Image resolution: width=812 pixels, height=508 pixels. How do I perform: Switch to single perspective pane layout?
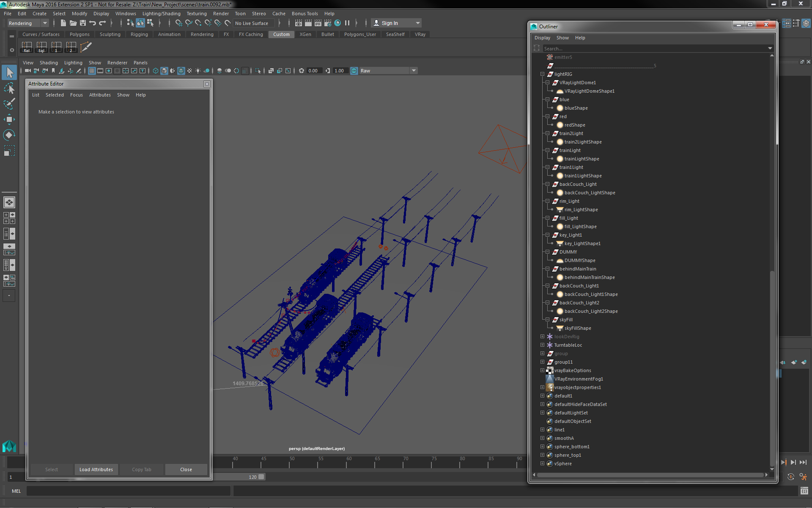(x=9, y=202)
